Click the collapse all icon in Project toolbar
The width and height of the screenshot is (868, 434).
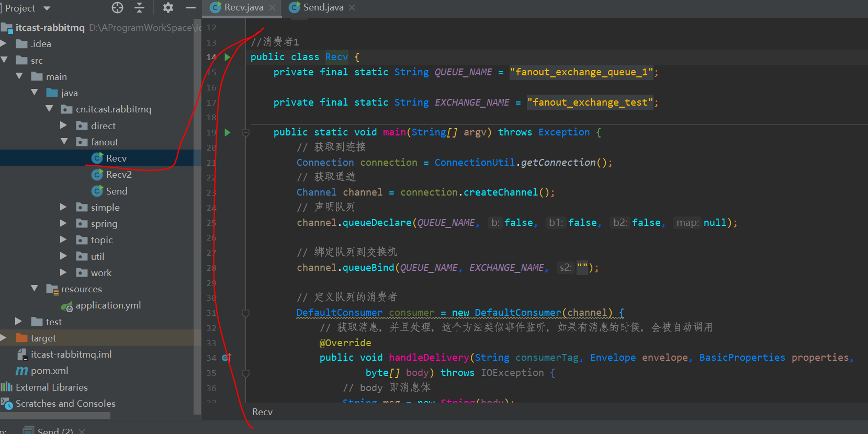point(139,8)
